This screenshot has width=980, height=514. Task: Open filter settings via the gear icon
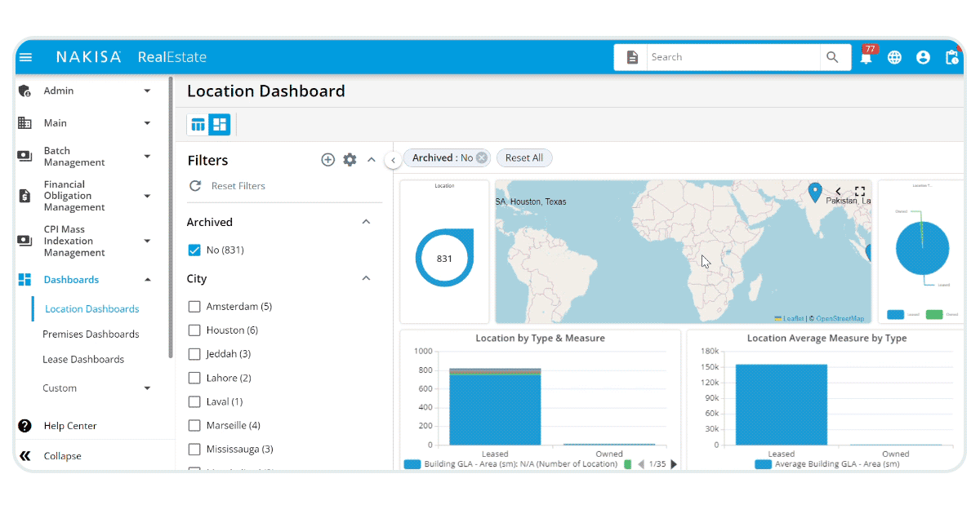coord(350,160)
